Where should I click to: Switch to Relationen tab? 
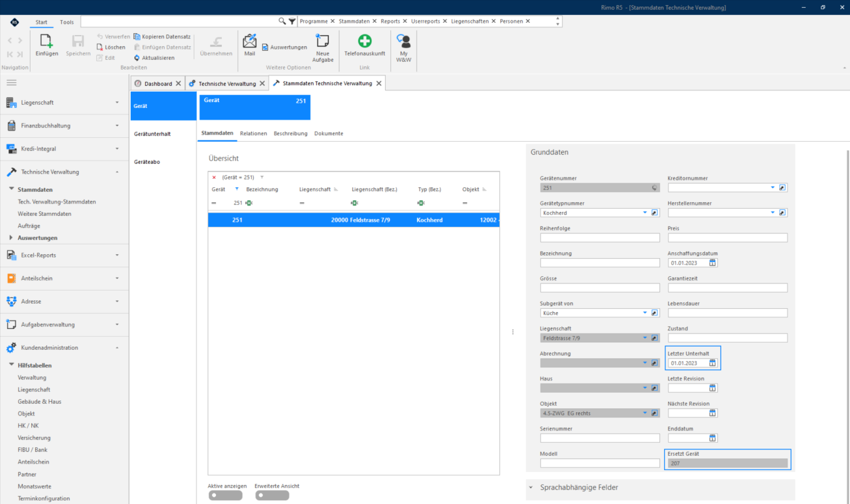[x=254, y=133]
